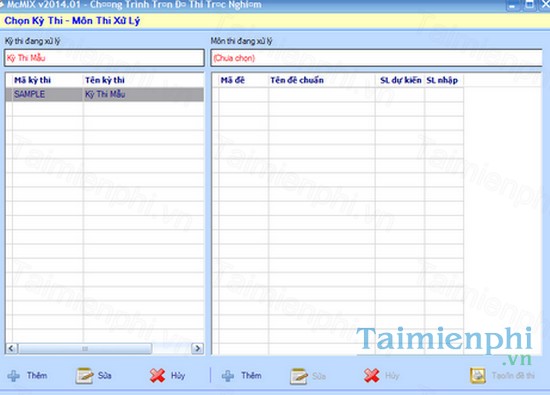Click the 'Sửa' label under the exam list

pyautogui.click(x=105, y=375)
